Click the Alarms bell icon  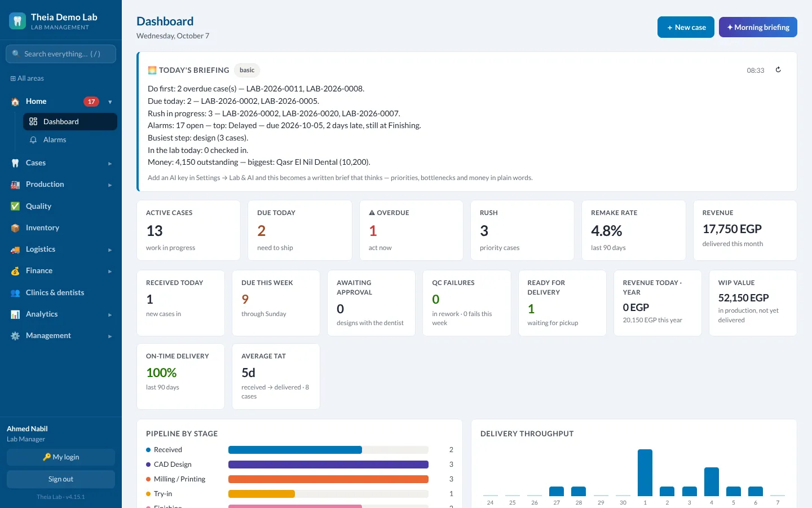point(33,139)
